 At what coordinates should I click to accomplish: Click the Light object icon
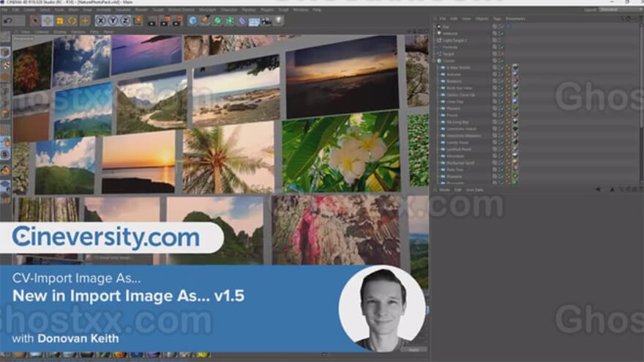click(x=279, y=21)
